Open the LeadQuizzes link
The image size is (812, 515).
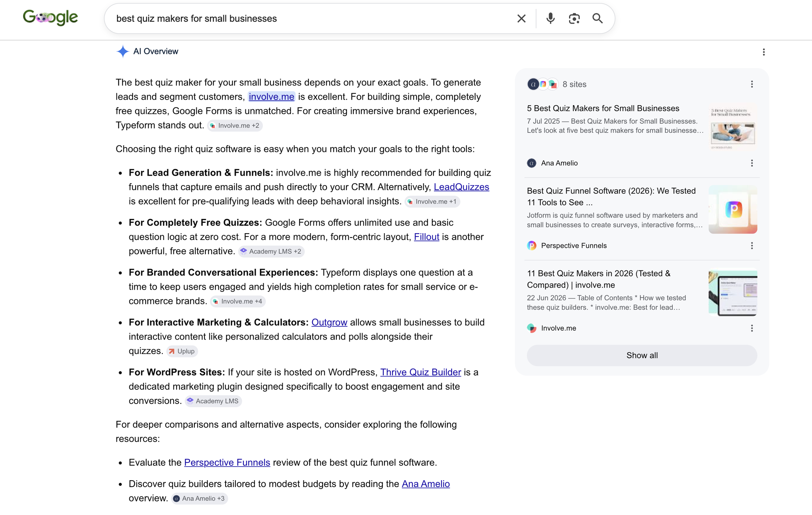coord(461,187)
